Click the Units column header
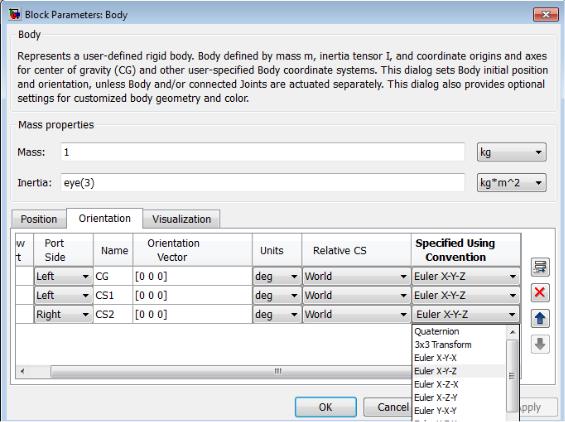Screen dimensions: 565x422 point(277,250)
